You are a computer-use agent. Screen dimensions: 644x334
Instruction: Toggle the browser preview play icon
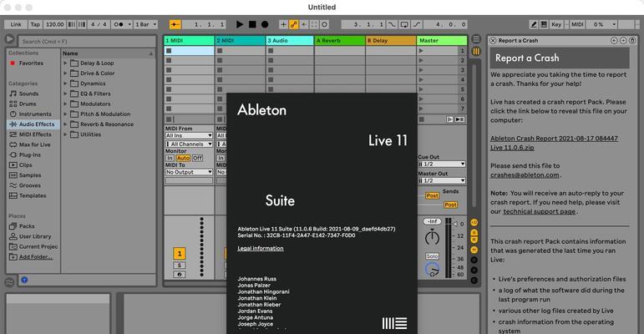[x=9, y=40]
